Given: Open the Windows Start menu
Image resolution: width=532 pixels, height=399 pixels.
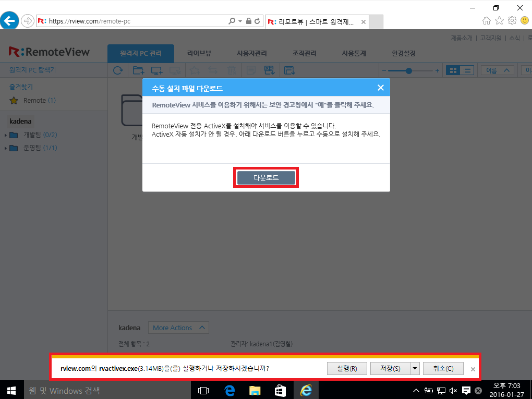Looking at the screenshot, I should (11, 390).
